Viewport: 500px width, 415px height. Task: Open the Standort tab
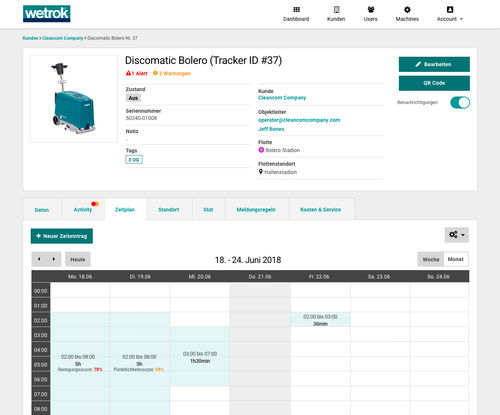(169, 210)
